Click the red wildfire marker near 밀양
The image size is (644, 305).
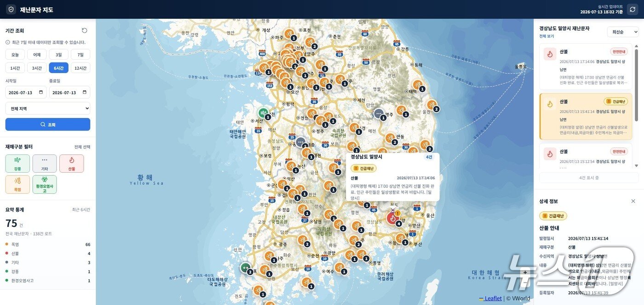[x=393, y=219]
